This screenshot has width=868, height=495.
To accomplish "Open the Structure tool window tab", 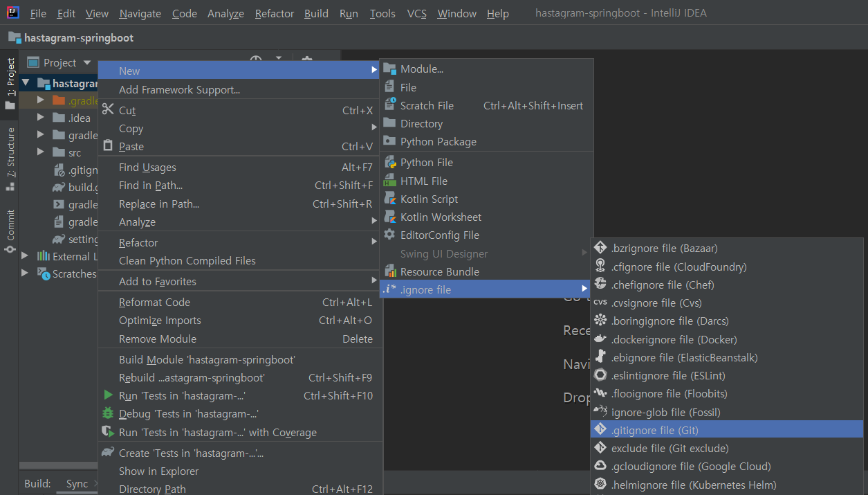I will [x=10, y=158].
